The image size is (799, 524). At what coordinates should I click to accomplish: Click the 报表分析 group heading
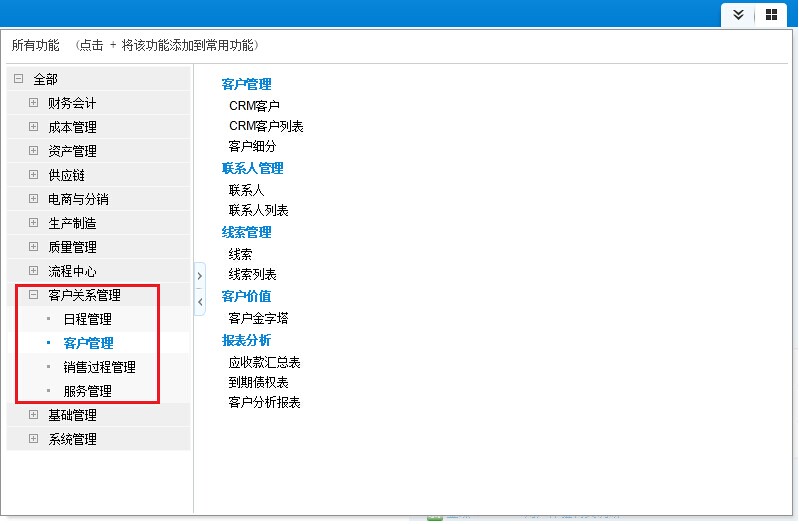[x=247, y=340]
